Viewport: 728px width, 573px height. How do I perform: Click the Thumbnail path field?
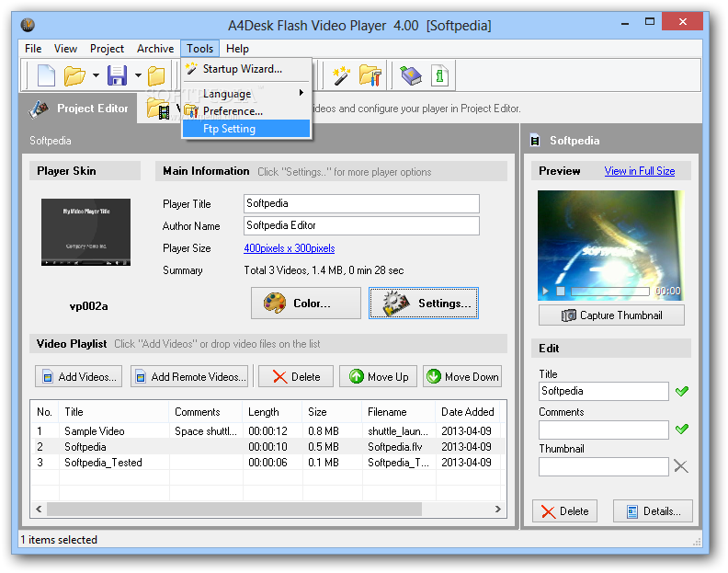[x=604, y=466]
